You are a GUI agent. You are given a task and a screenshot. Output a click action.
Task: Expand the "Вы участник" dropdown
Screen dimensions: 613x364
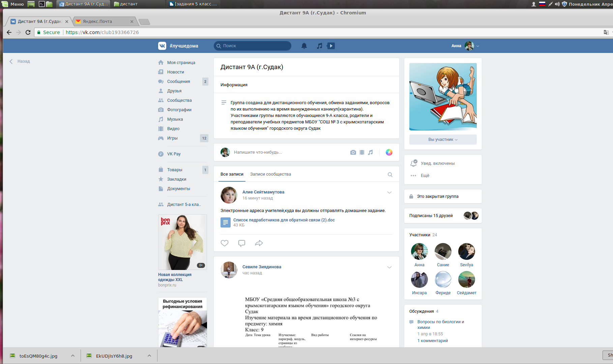tap(443, 140)
